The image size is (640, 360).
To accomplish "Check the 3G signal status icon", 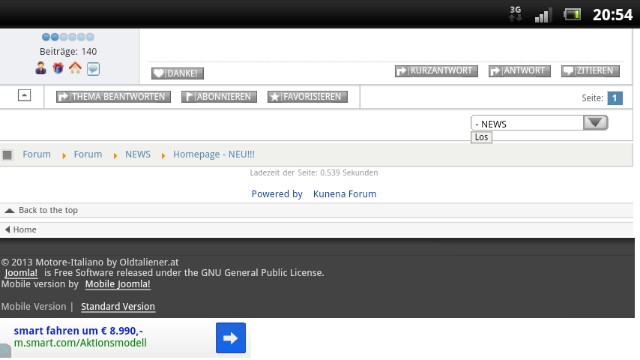I will pyautogui.click(x=515, y=14).
